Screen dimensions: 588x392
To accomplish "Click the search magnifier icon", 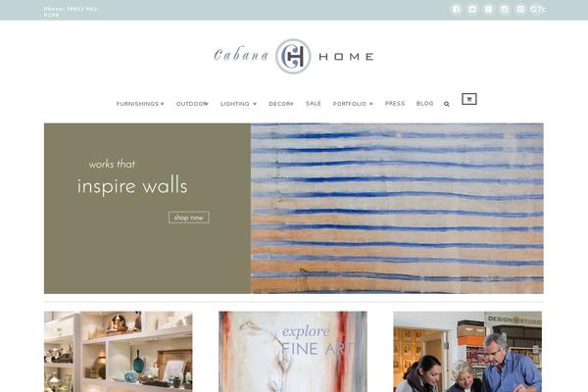I will [446, 104].
